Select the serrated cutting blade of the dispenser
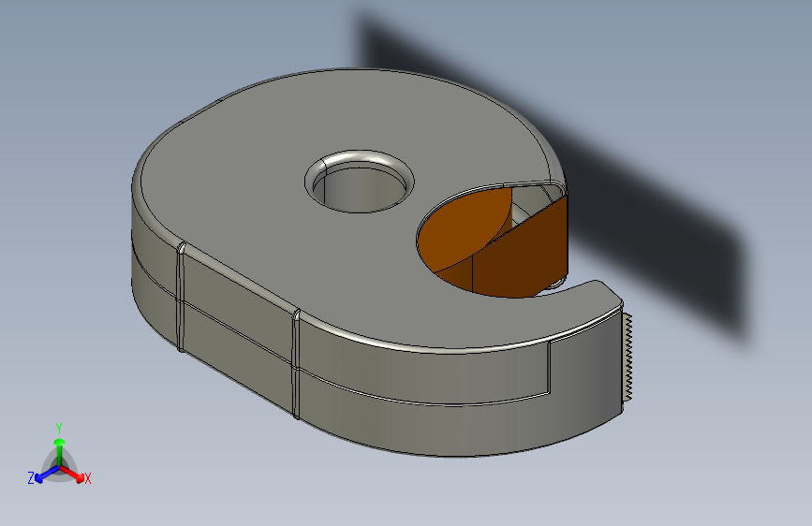This screenshot has width=812, height=526. (628, 358)
